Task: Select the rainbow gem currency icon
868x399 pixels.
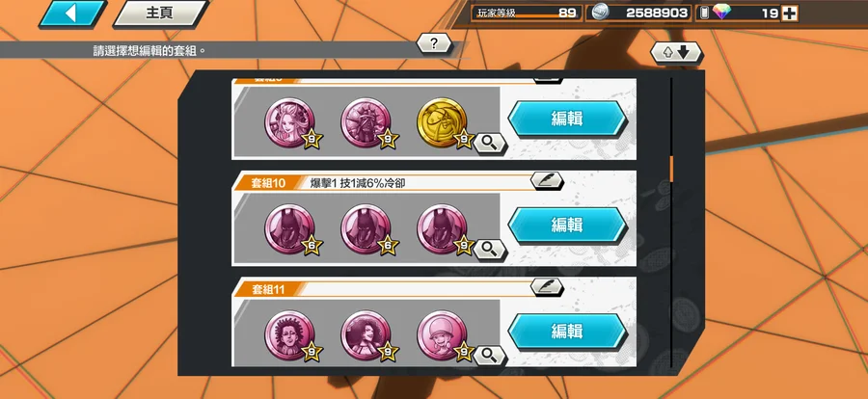Action: point(721,13)
